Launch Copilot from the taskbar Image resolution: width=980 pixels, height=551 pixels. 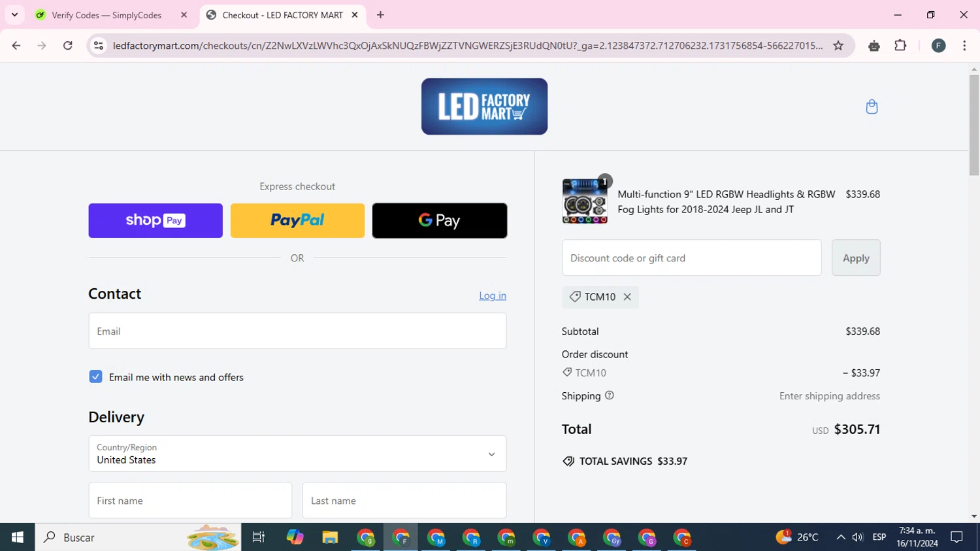[x=295, y=537]
